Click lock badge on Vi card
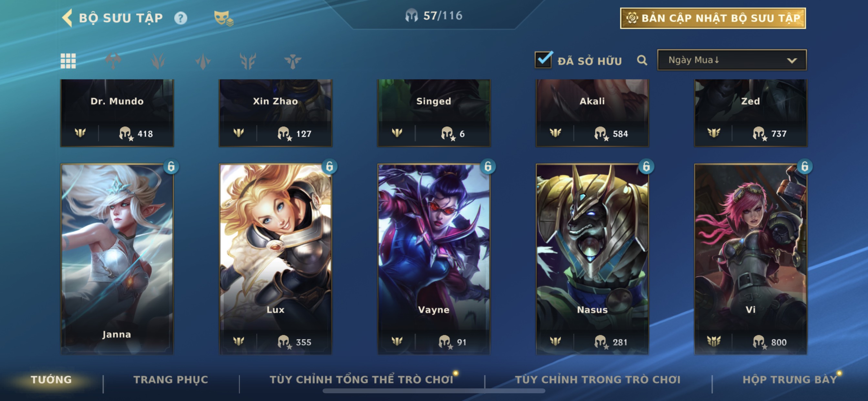The height and width of the screenshot is (401, 868). point(805,167)
